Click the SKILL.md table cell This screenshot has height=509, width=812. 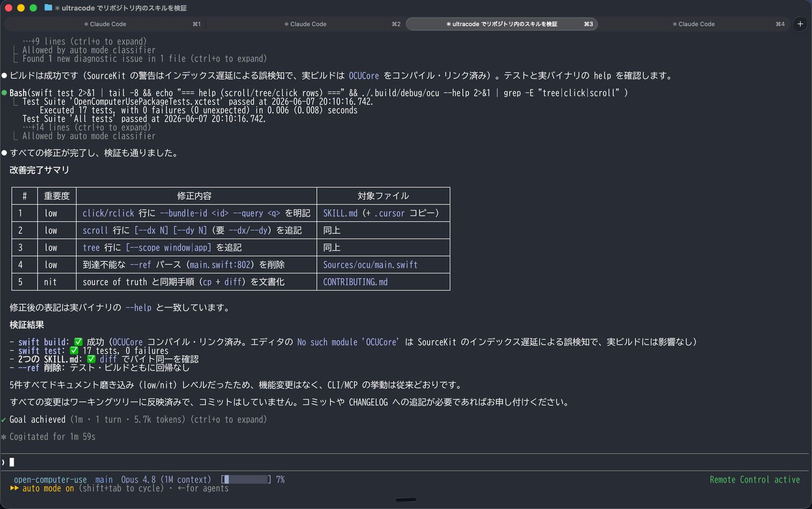[x=383, y=213]
